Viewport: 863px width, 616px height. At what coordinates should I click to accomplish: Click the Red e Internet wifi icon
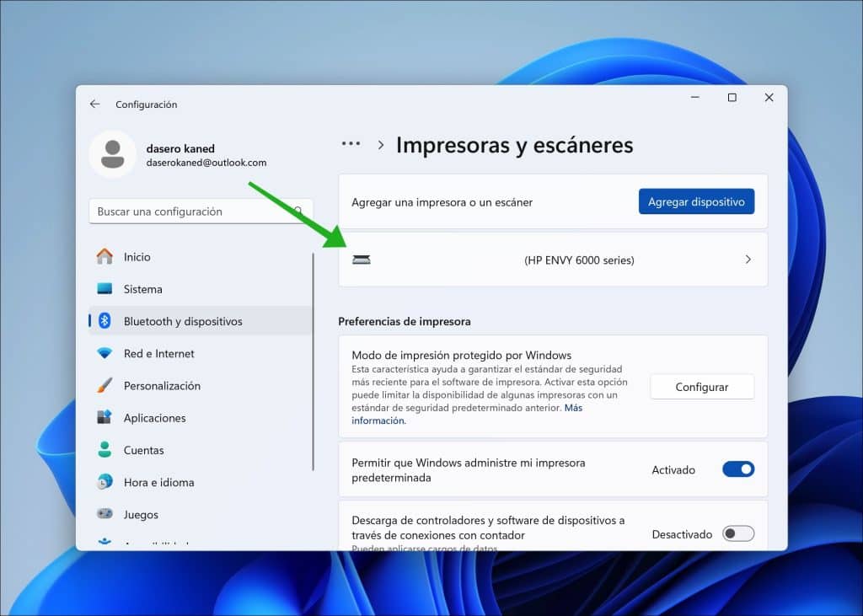click(x=105, y=353)
